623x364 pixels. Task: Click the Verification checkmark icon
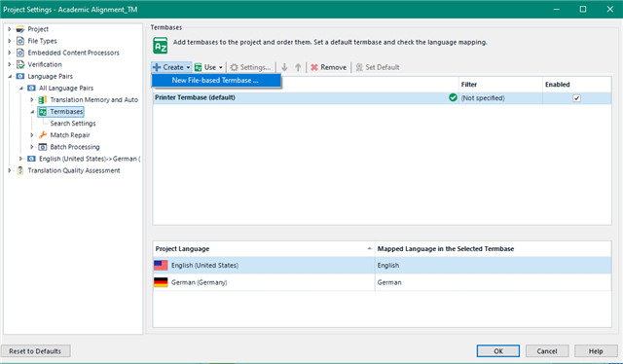click(x=20, y=64)
